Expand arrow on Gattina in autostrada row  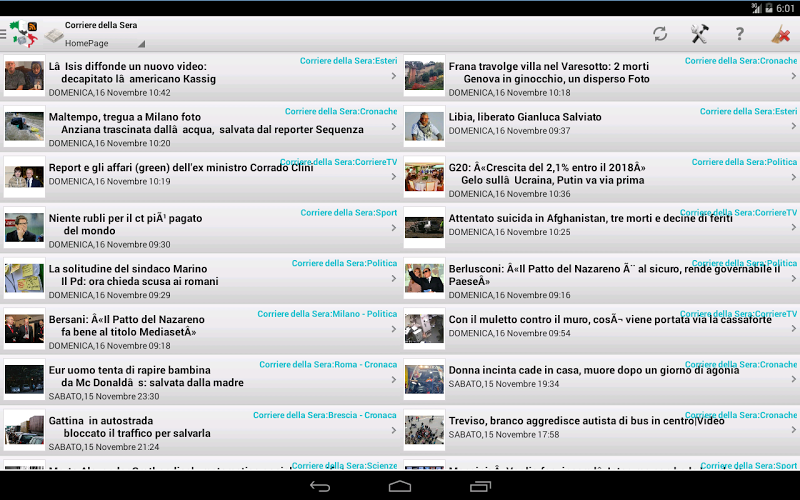click(393, 430)
